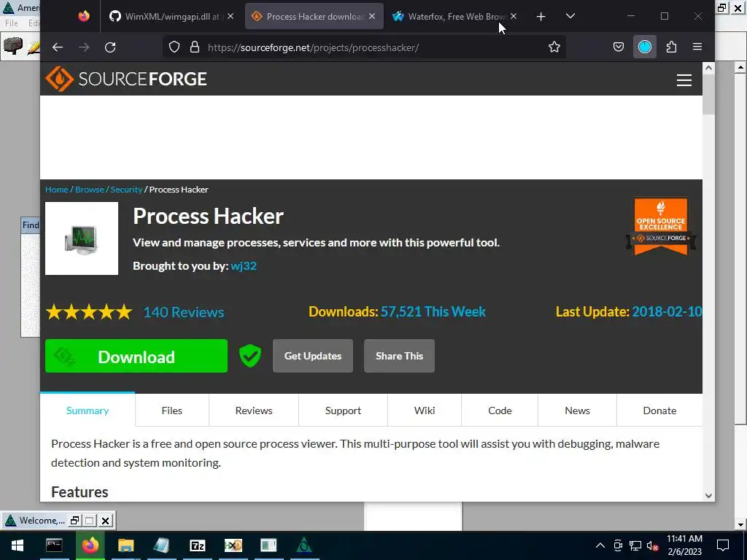Select the Wiki tab

(x=425, y=411)
